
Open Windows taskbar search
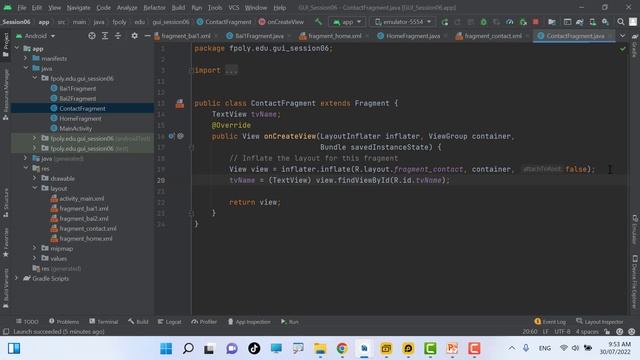tap(188, 349)
